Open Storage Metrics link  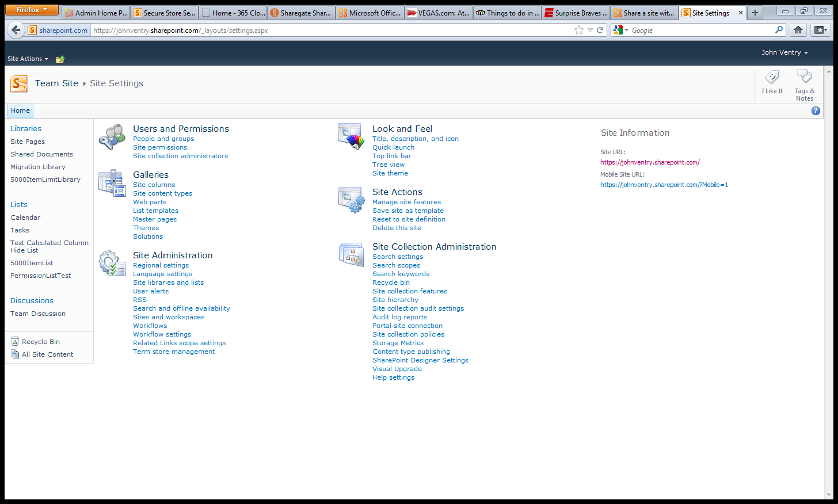point(398,343)
